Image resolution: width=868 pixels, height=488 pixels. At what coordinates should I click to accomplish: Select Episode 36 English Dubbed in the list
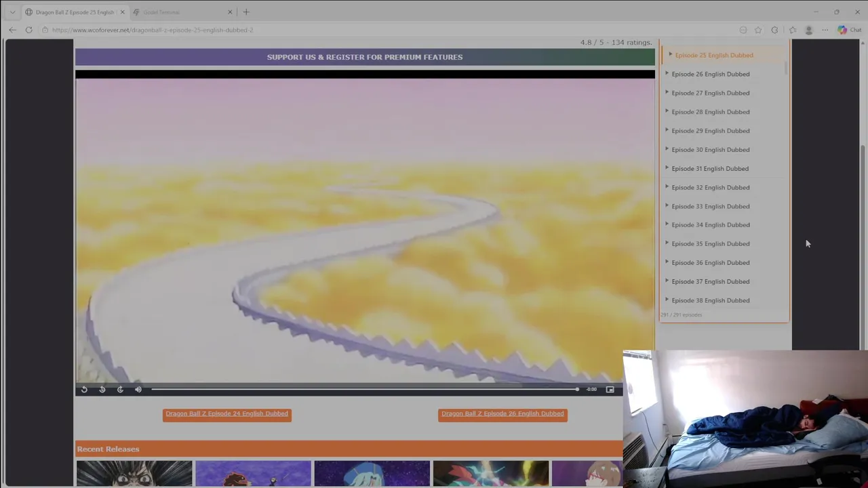click(710, 263)
